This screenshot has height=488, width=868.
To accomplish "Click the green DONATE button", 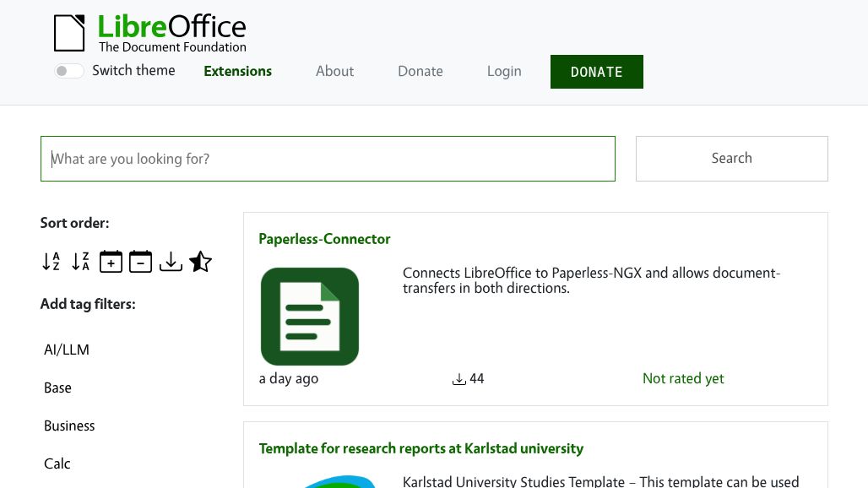I will click(597, 72).
